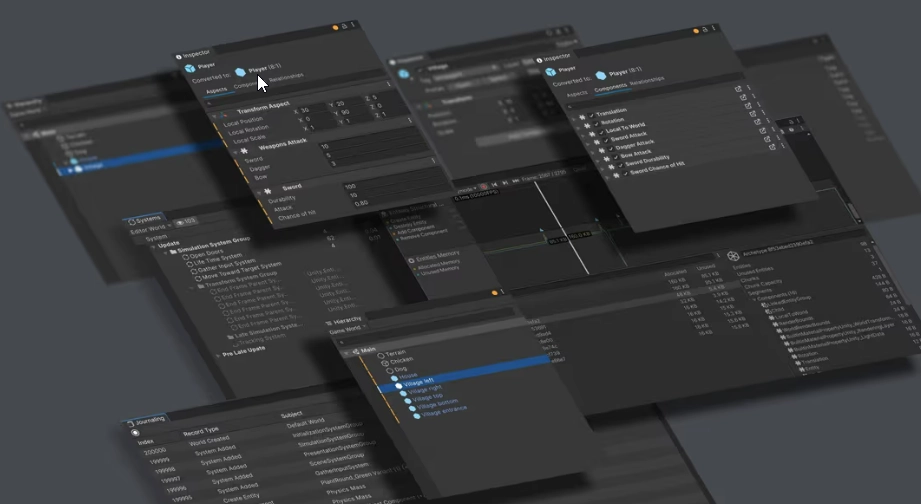Screen dimensions: 921x504
Task: Open the Translation row's go-to-source icon
Action: pyautogui.click(x=738, y=89)
